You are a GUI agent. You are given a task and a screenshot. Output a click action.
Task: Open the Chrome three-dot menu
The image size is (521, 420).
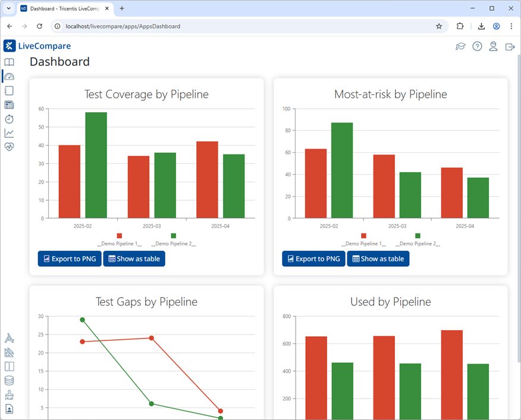(x=511, y=26)
